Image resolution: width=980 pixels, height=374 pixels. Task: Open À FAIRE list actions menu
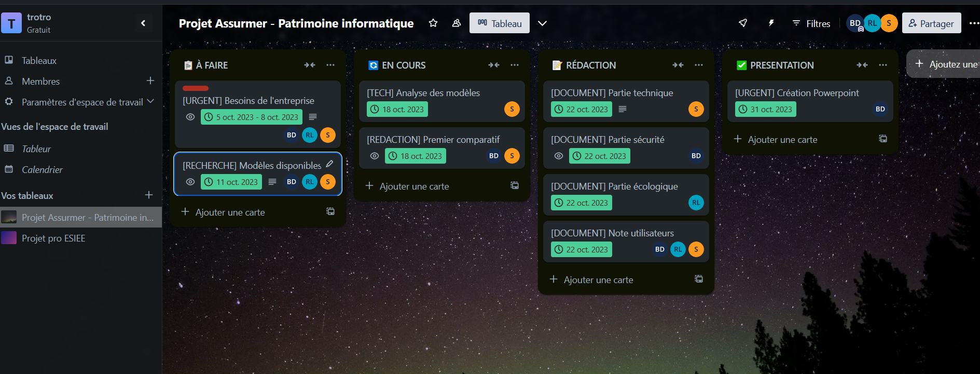coord(330,65)
